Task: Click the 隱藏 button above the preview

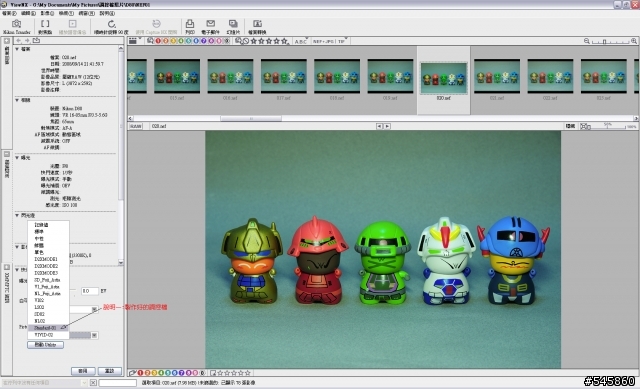Action: [x=571, y=126]
